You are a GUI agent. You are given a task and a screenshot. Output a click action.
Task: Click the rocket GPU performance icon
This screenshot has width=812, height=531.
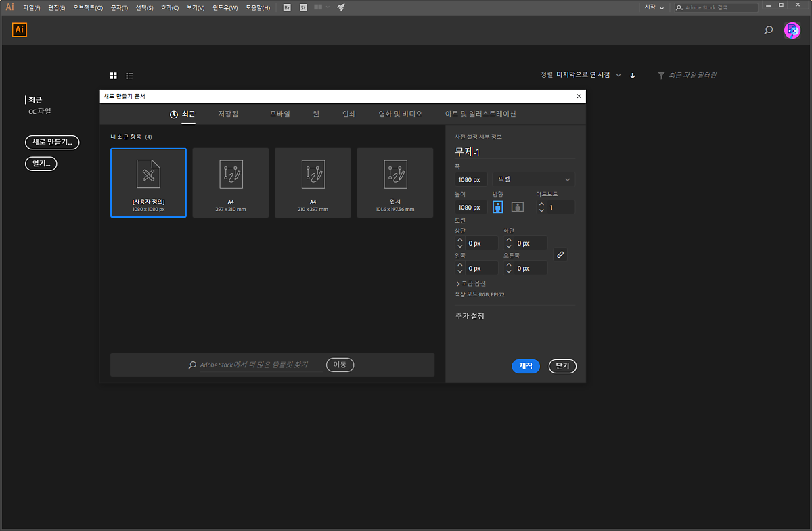click(x=341, y=7)
